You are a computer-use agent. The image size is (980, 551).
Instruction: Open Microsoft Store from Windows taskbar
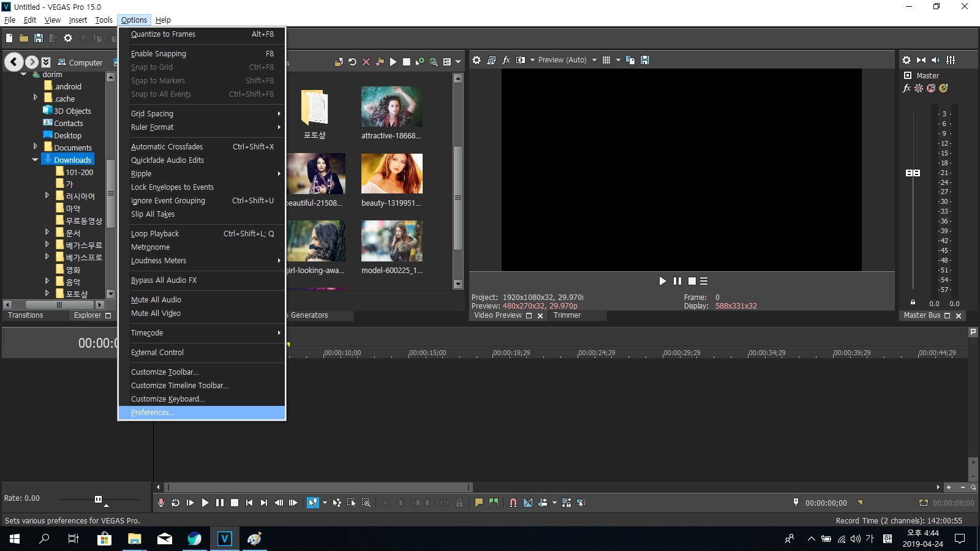click(104, 539)
